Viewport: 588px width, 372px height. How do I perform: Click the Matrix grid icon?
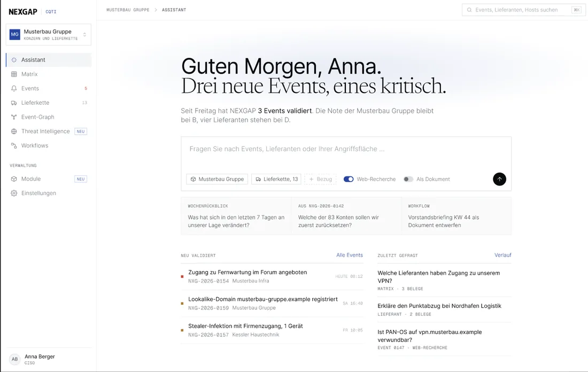14,74
